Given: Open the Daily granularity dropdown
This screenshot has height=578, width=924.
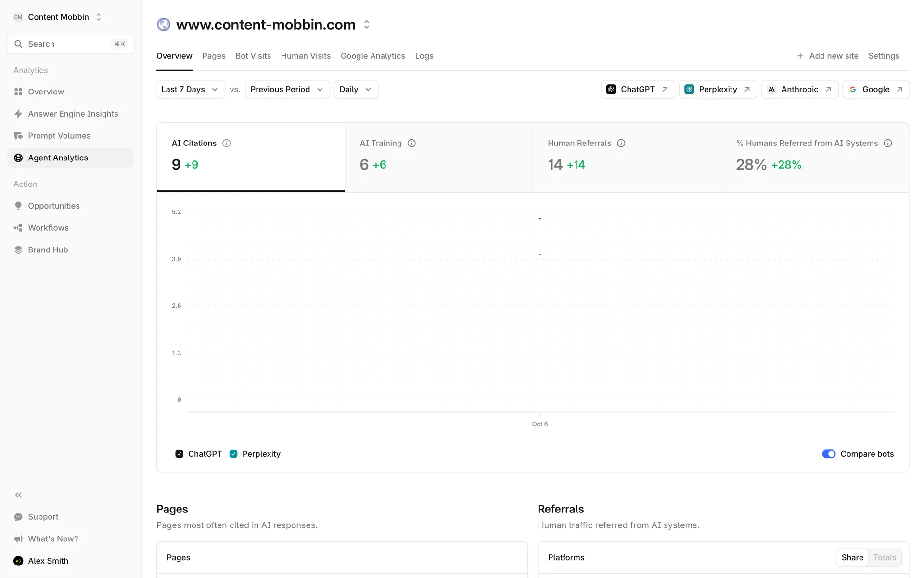Looking at the screenshot, I should tap(356, 89).
